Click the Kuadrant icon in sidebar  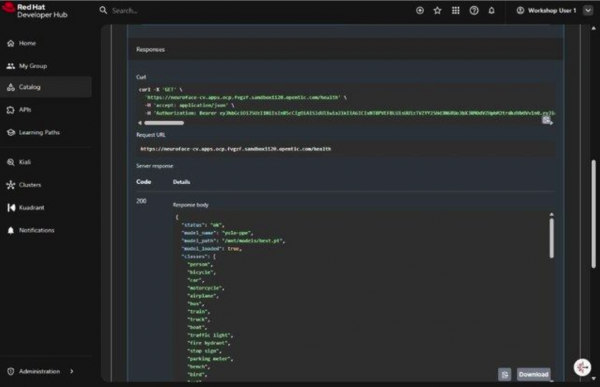point(11,207)
